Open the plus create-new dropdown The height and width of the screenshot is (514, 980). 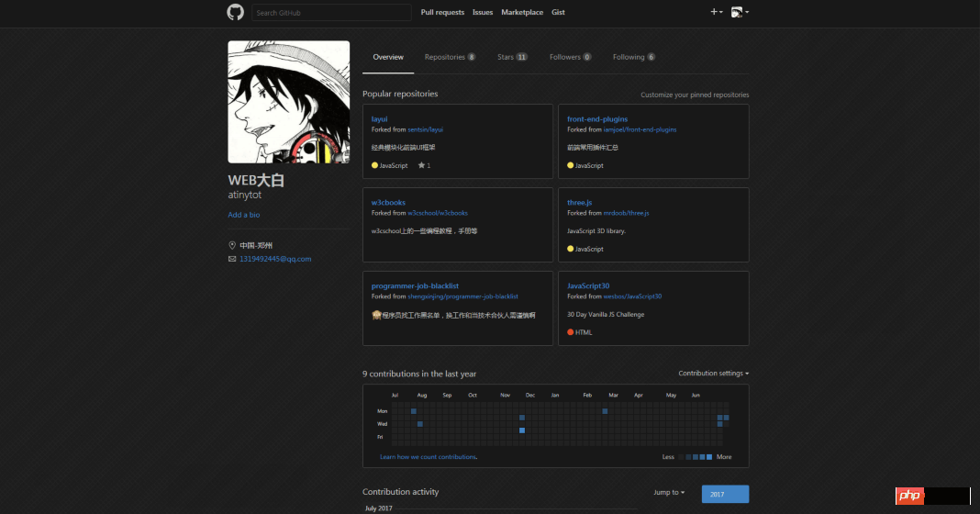[x=716, y=12]
